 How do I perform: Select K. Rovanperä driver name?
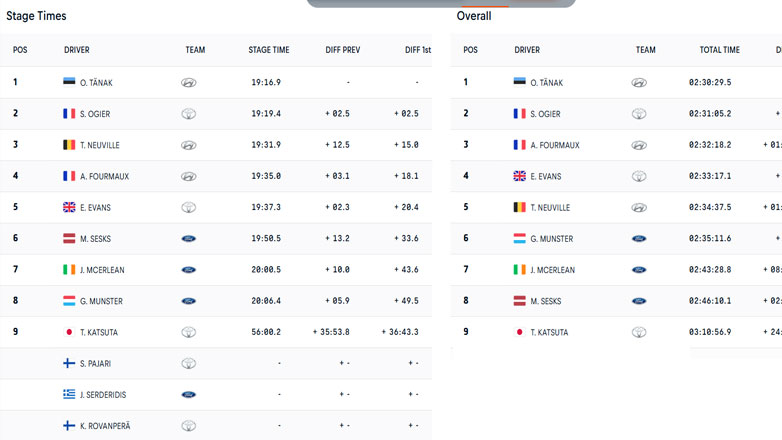pyautogui.click(x=105, y=426)
